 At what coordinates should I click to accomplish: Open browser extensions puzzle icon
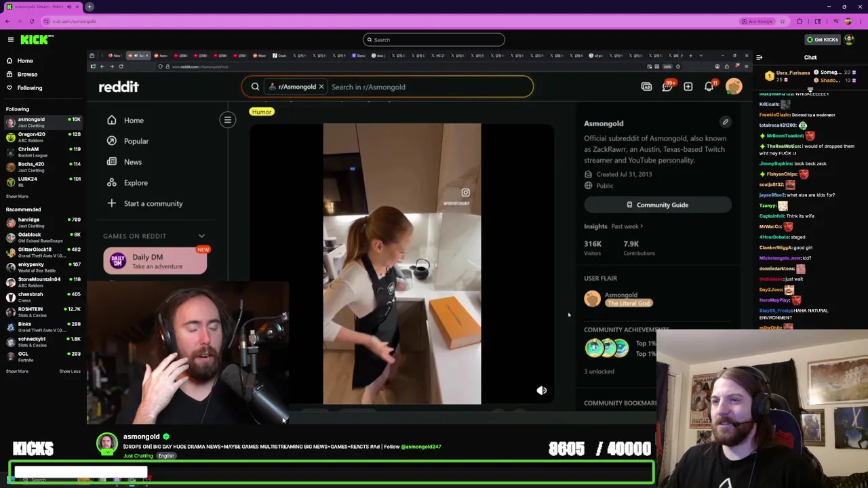(x=800, y=21)
